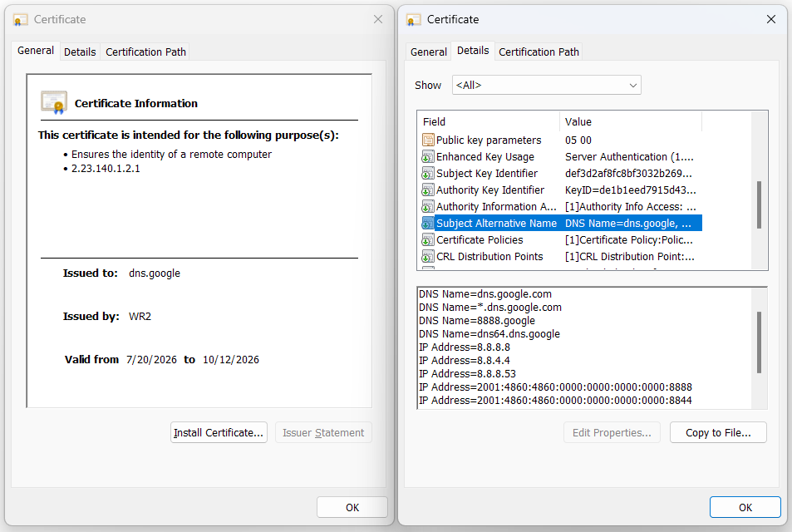The height and width of the screenshot is (532, 792).
Task: Click OK in the right Certificate window
Action: tap(745, 507)
